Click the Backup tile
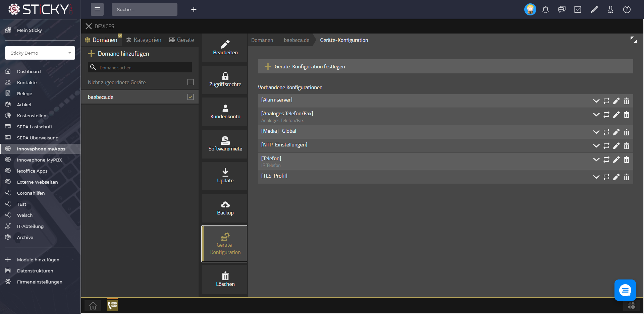644x314 pixels. [x=225, y=208]
